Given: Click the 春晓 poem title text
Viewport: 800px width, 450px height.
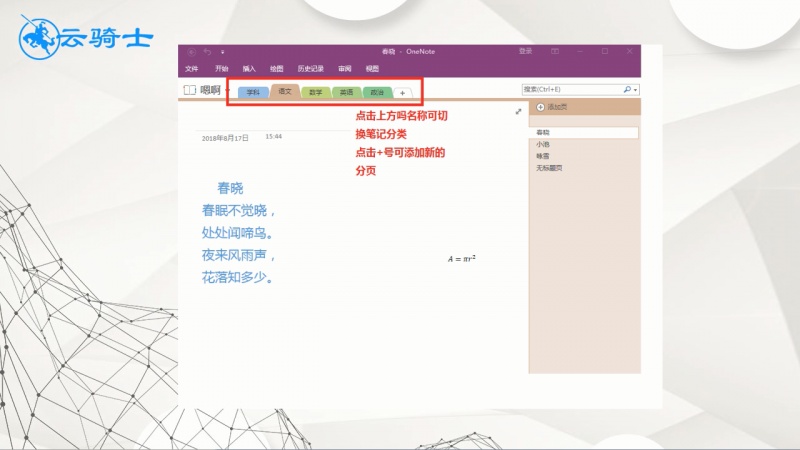Looking at the screenshot, I should click(x=230, y=188).
